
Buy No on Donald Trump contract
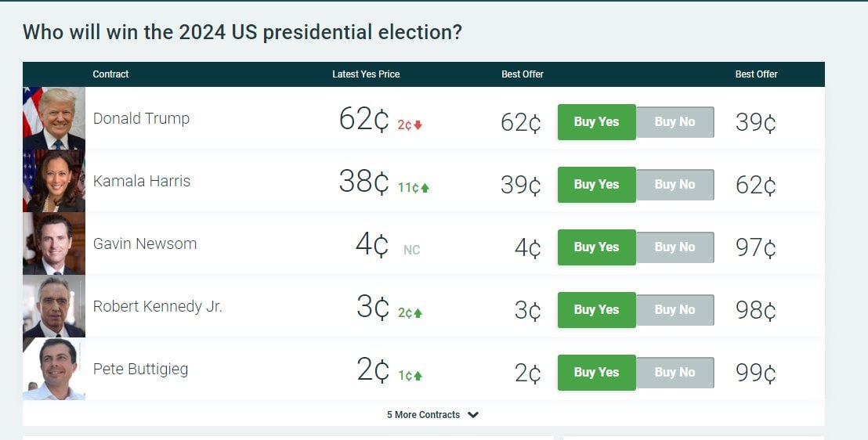pyautogui.click(x=675, y=122)
